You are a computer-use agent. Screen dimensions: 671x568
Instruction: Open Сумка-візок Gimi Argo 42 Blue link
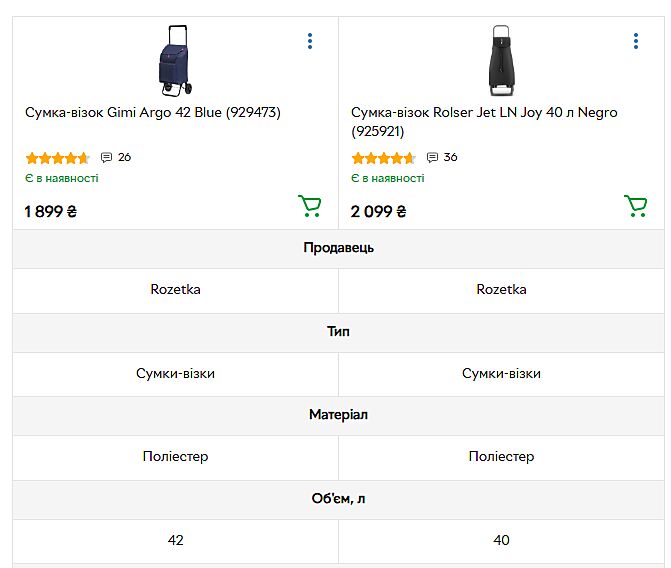pyautogui.click(x=153, y=113)
